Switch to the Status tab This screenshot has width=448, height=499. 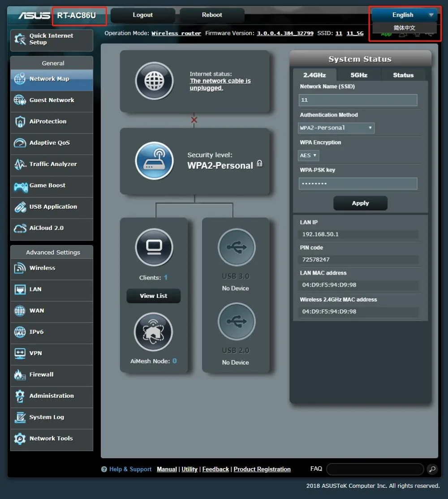tap(403, 75)
